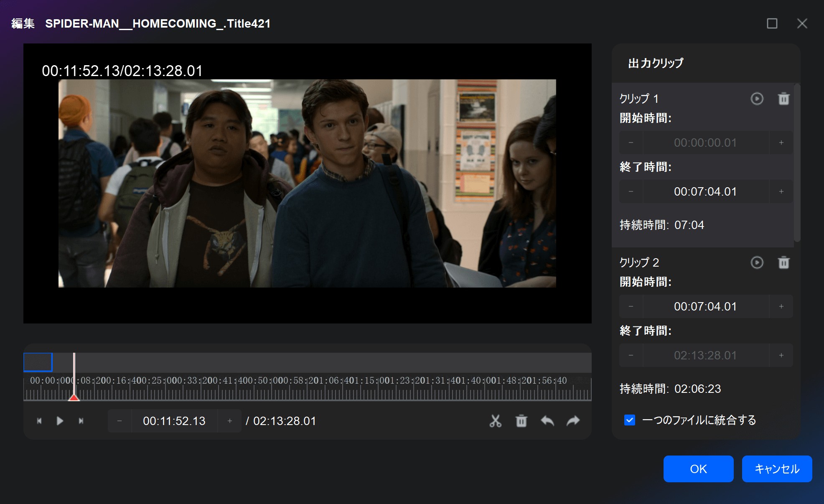This screenshot has width=824, height=504.
Task: Click the キャンセル button
Action: click(x=777, y=469)
